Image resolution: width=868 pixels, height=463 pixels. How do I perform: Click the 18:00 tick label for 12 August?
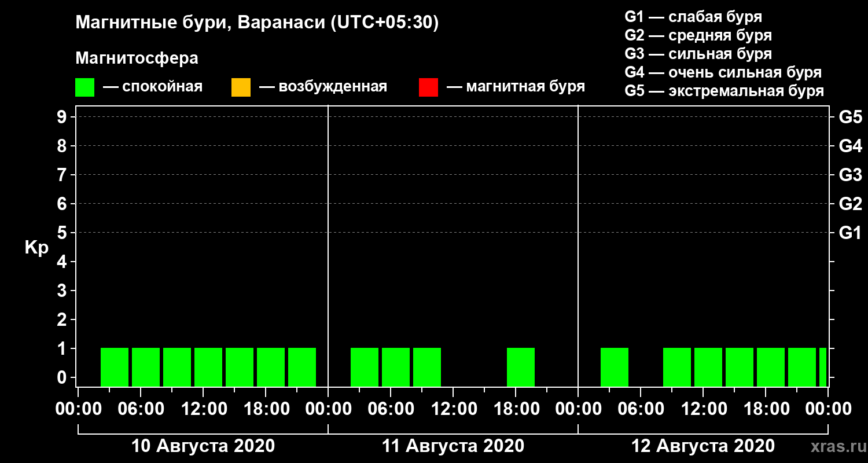[x=766, y=409]
